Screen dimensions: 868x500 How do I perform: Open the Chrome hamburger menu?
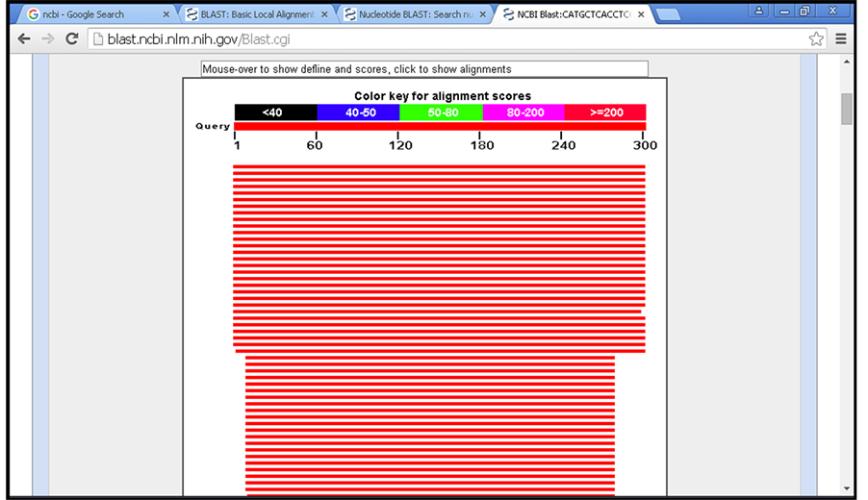(841, 39)
